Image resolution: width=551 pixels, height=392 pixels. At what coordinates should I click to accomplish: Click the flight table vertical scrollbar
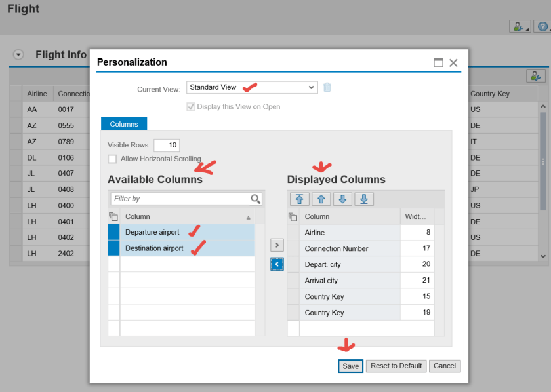click(542, 161)
